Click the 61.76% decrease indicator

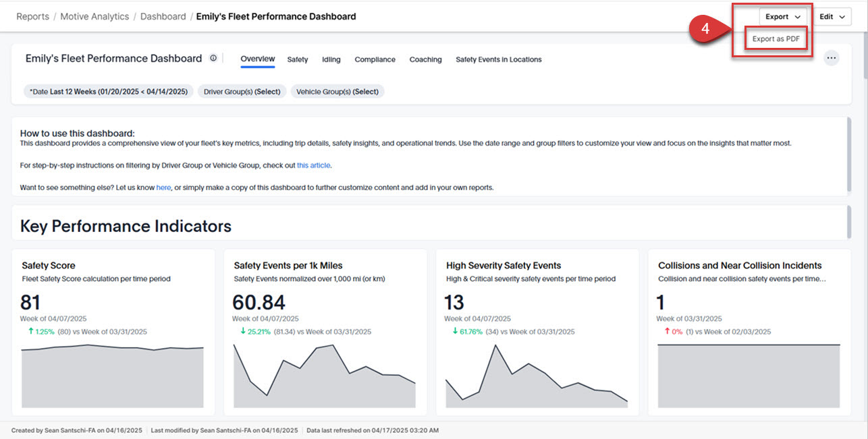(467, 332)
